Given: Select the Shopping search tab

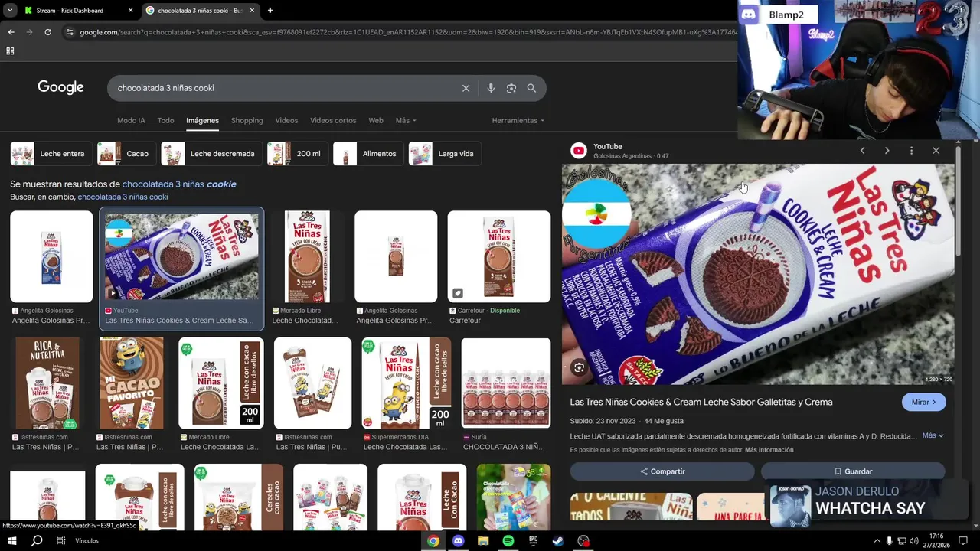Looking at the screenshot, I should click(247, 121).
